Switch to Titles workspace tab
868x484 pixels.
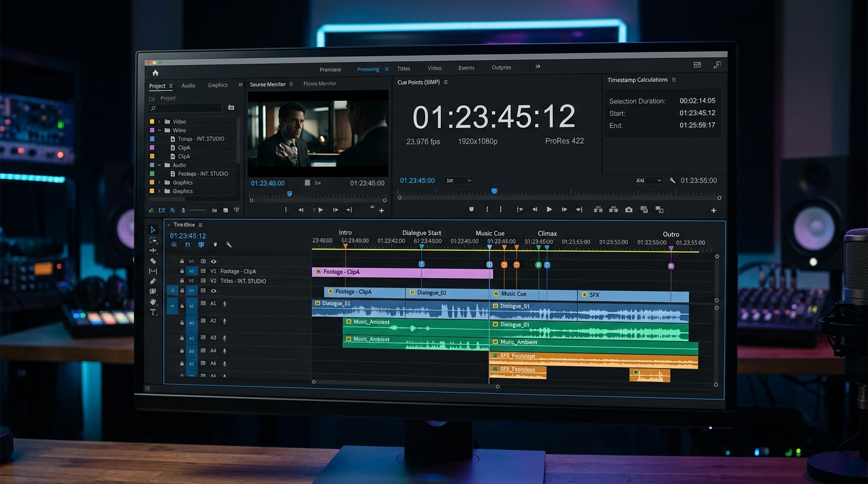[404, 69]
